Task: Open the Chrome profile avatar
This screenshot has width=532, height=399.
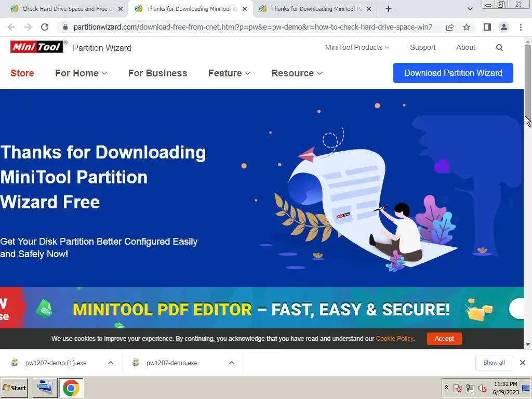Action: click(x=504, y=27)
